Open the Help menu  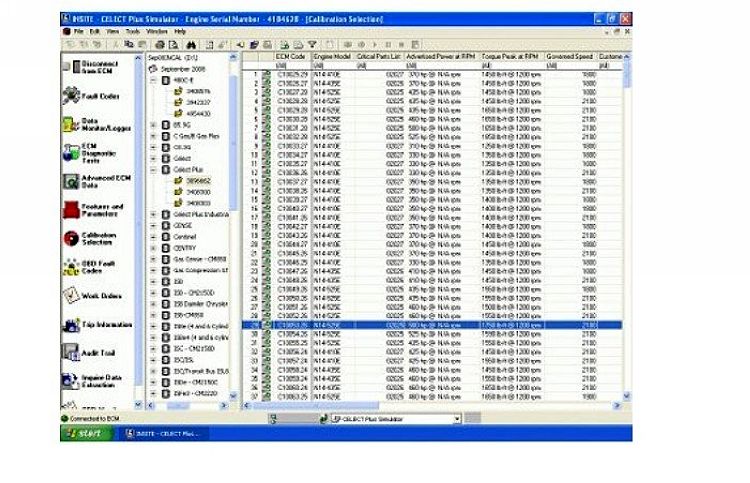[180, 32]
